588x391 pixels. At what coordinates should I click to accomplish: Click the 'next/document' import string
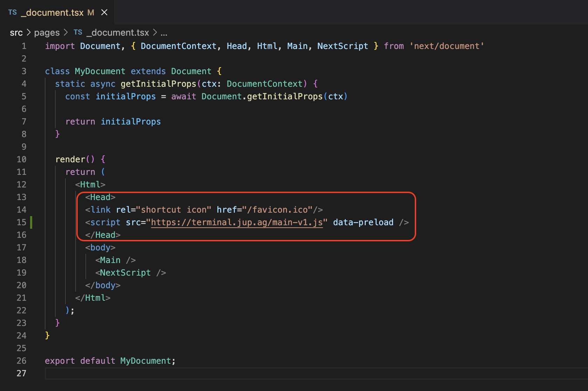pyautogui.click(x=447, y=46)
